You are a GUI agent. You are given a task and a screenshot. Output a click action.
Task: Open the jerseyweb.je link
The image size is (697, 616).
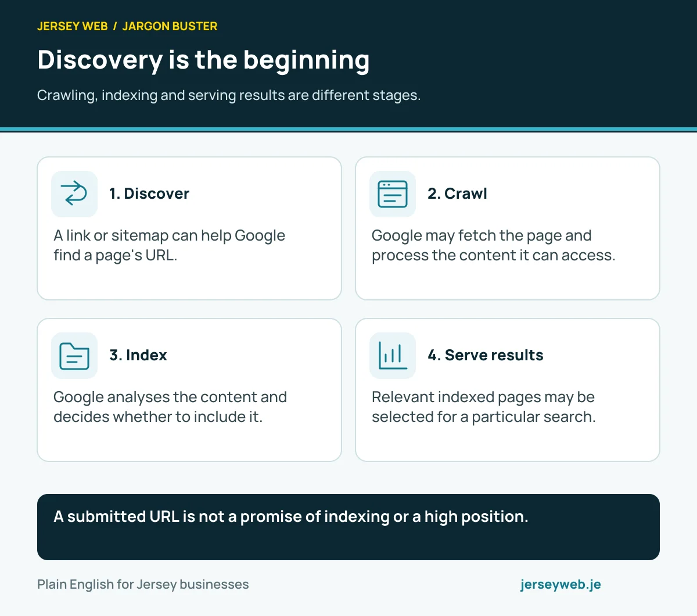pos(561,585)
